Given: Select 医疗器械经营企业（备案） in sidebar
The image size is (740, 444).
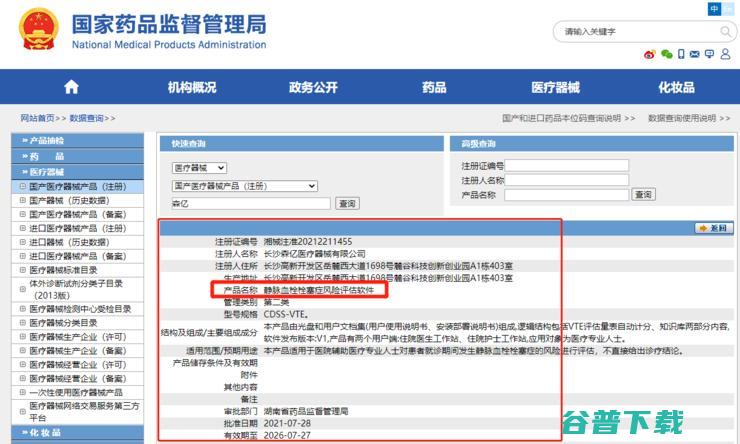Looking at the screenshot, I should (x=78, y=378).
